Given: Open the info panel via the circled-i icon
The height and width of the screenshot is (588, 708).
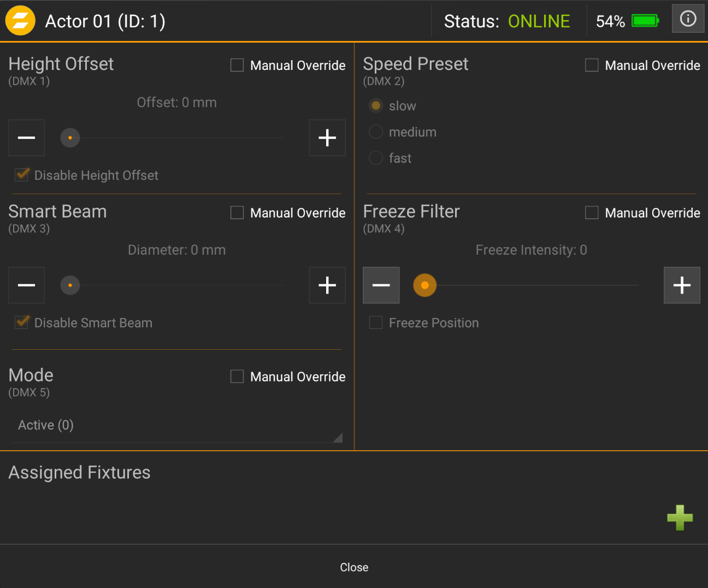Looking at the screenshot, I should (x=688, y=18).
